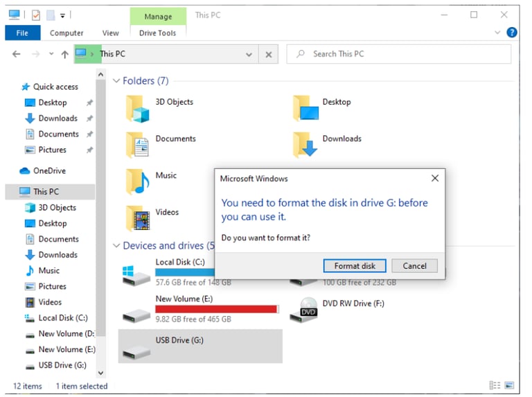Select New Volume (E:) in the navigation tree
Image resolution: width=532 pixels, height=397 pixels.
(x=66, y=349)
